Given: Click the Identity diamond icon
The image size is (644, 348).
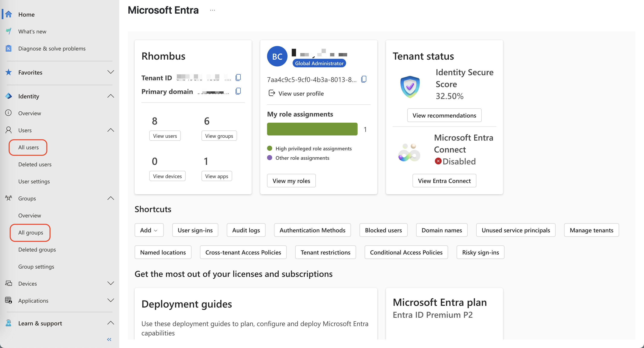Looking at the screenshot, I should pos(9,96).
